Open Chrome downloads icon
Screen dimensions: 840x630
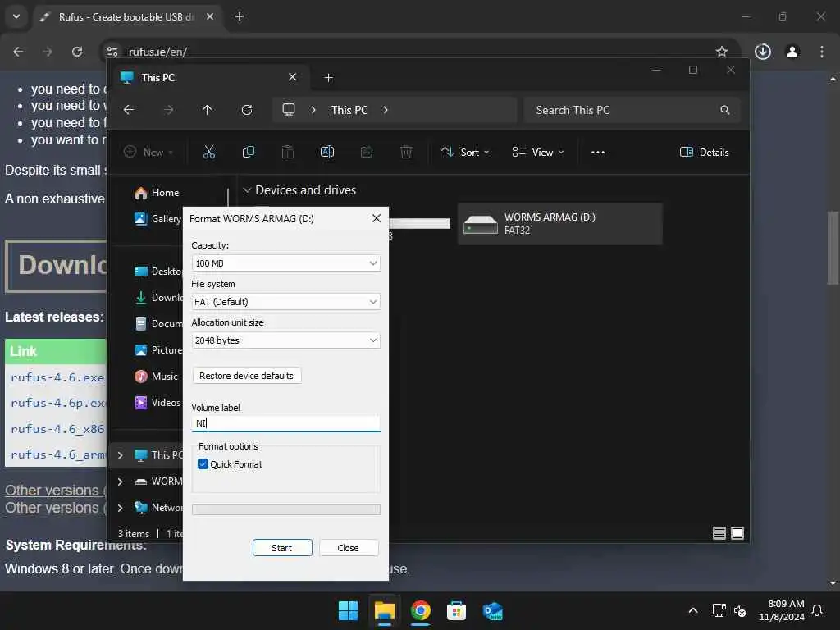point(763,52)
